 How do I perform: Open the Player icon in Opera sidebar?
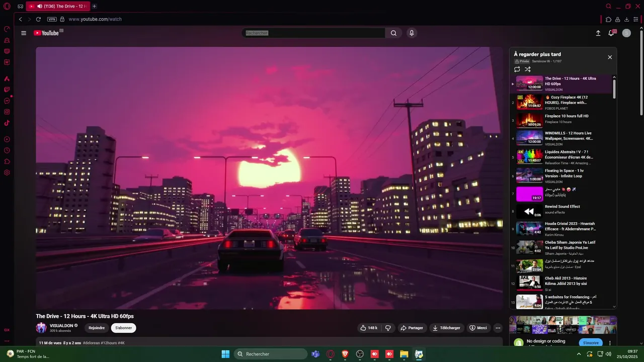tap(7, 139)
